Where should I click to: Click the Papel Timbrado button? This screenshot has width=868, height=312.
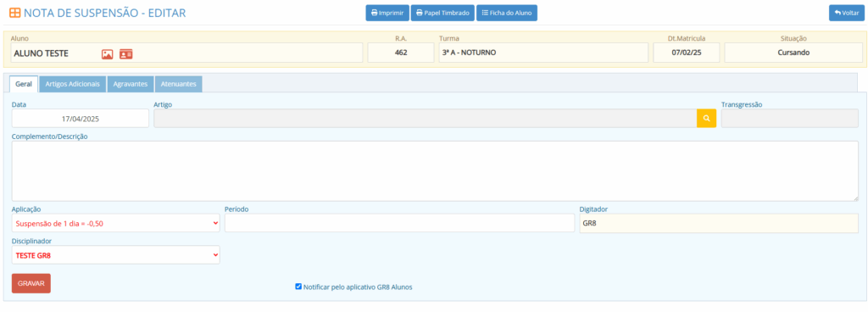(442, 13)
